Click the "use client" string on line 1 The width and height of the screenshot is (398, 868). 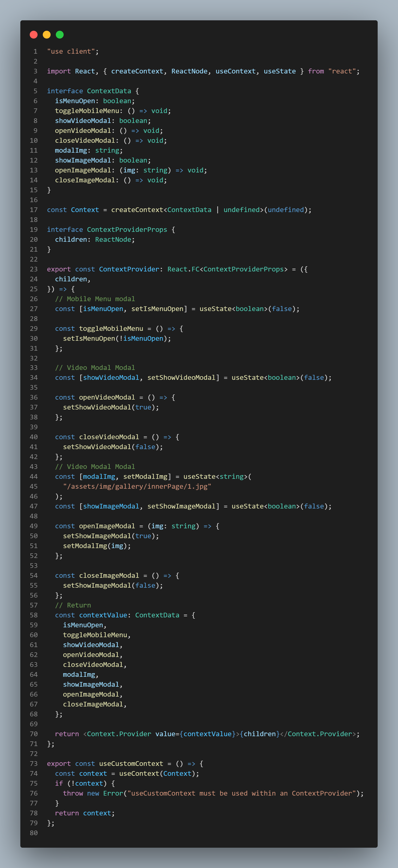[71, 52]
